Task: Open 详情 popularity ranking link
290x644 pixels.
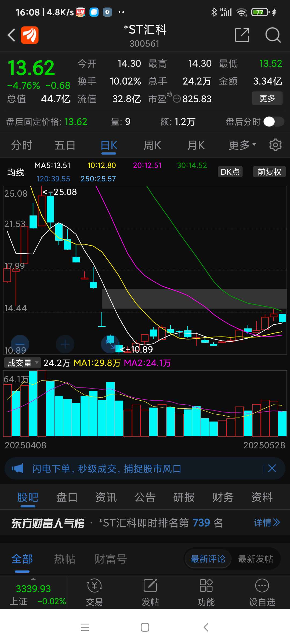Action: click(267, 522)
